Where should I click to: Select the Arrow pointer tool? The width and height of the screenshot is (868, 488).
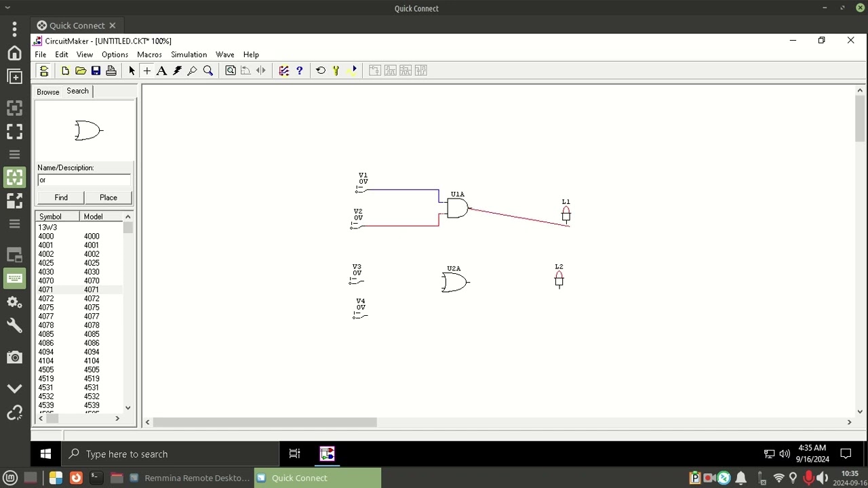[132, 70]
